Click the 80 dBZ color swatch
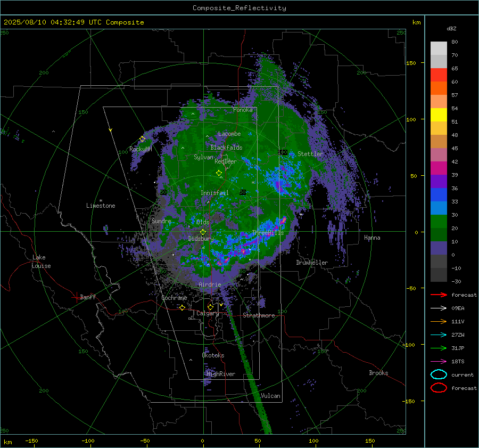 tap(439, 48)
